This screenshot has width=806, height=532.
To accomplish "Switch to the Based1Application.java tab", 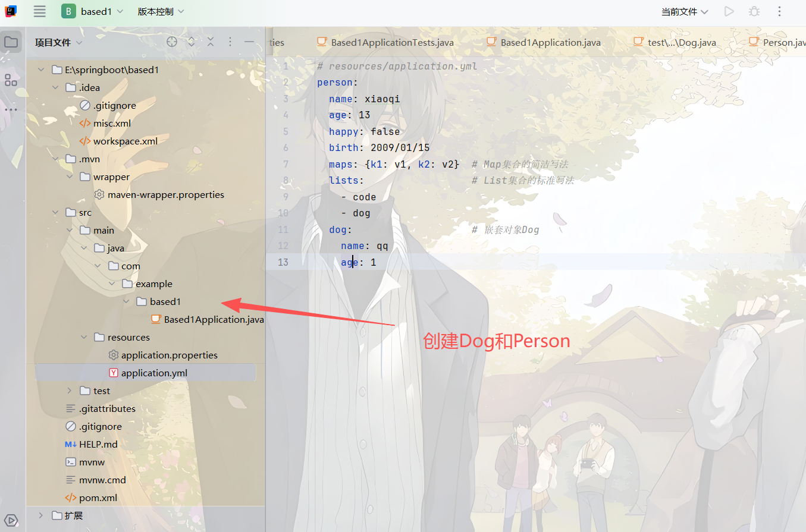I will coord(550,42).
